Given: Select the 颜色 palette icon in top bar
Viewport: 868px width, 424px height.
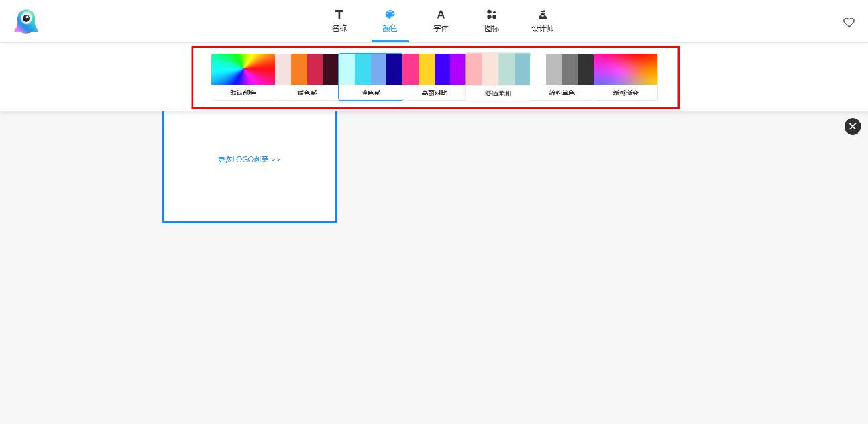Looking at the screenshot, I should 390,20.
